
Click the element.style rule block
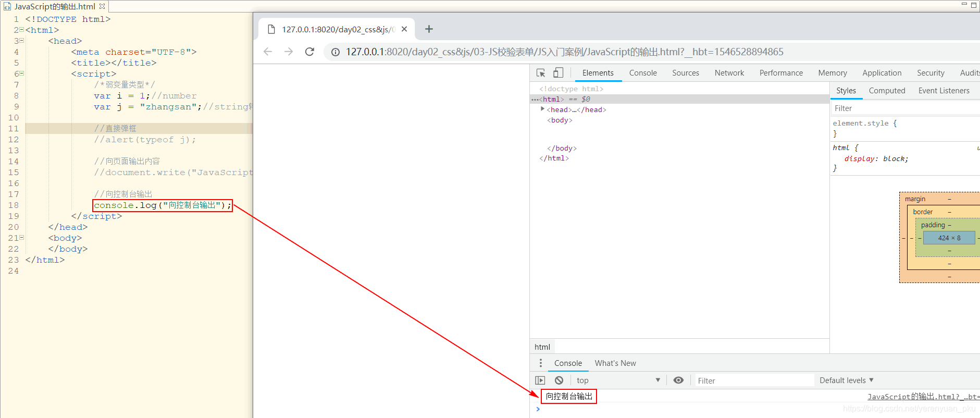[x=905, y=128]
